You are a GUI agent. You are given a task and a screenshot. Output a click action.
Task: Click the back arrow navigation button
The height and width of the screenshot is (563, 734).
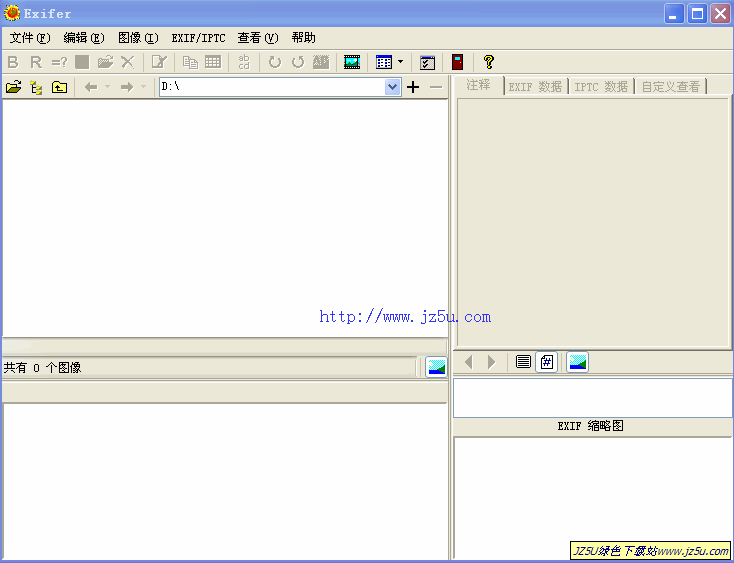[91, 87]
